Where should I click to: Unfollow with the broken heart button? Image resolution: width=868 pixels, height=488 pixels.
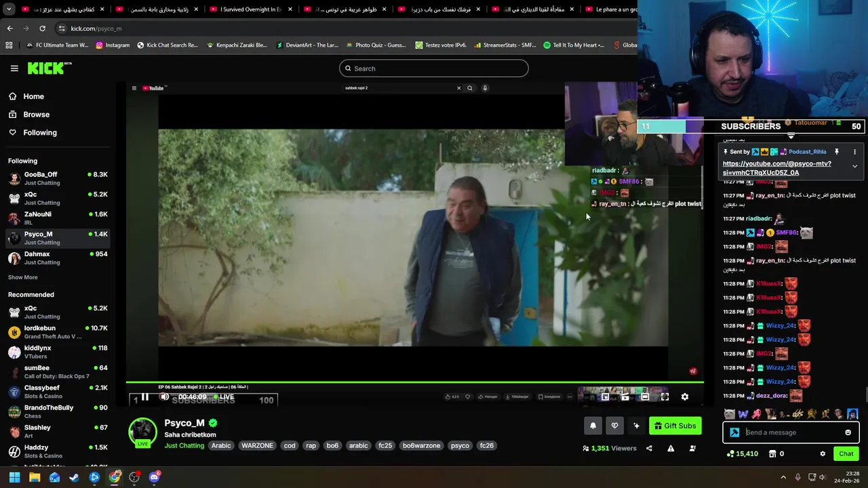(615, 426)
